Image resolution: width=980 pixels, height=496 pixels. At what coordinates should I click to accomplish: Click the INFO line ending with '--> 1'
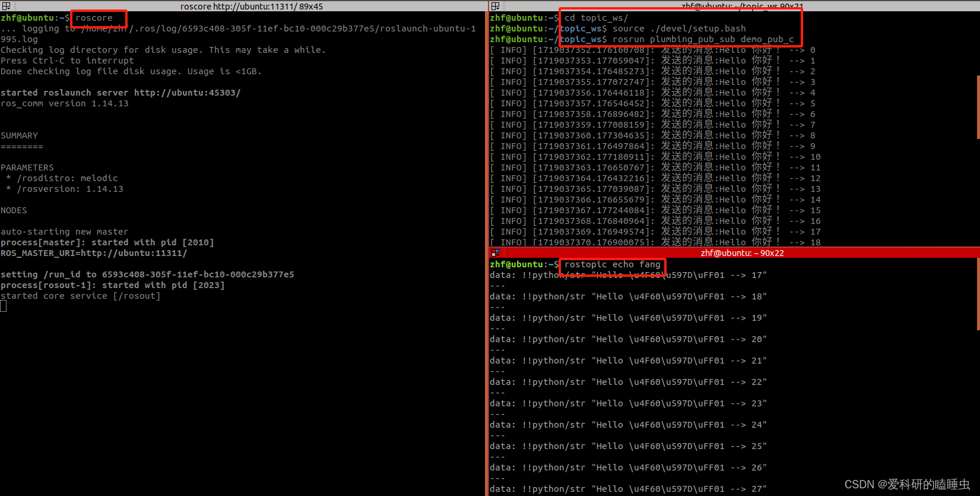point(652,61)
